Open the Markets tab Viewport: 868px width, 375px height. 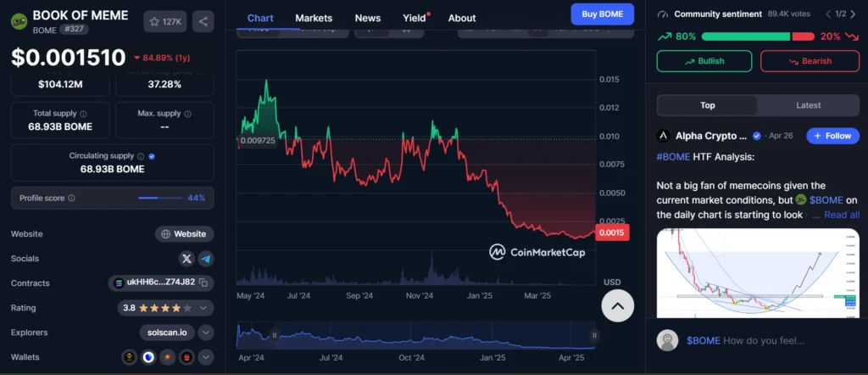click(314, 19)
